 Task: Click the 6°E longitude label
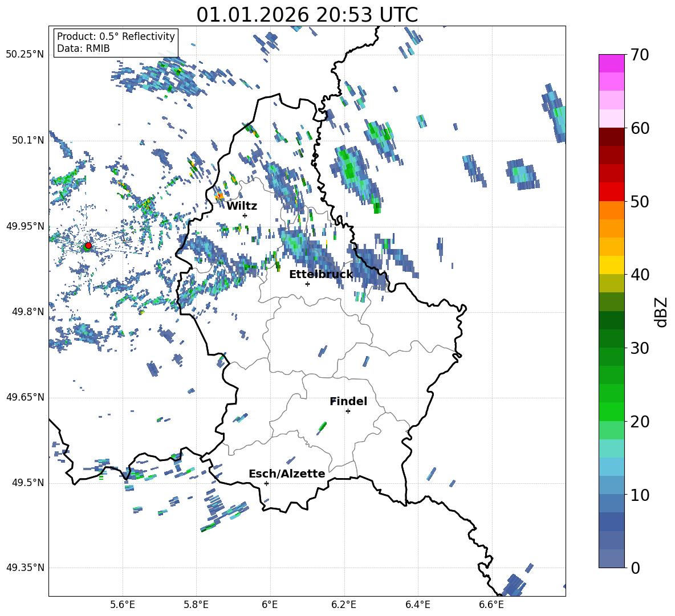270,605
